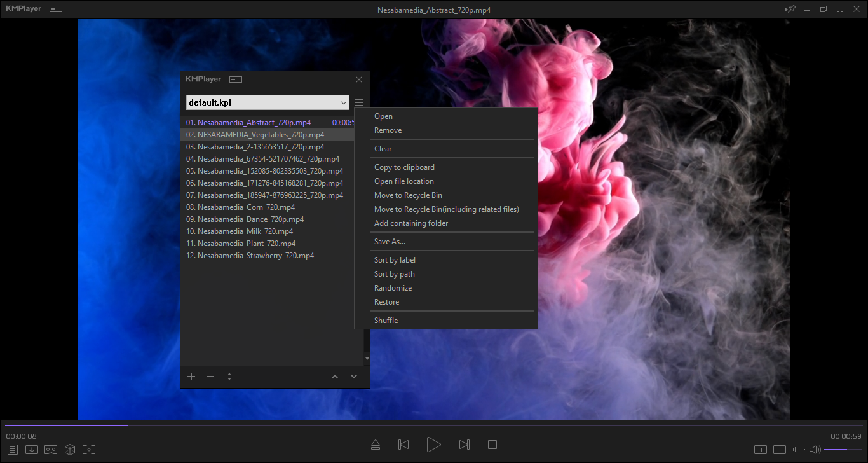Open the subtitles icon in control bar
Viewport: 868px width, 463px height.
click(x=780, y=450)
